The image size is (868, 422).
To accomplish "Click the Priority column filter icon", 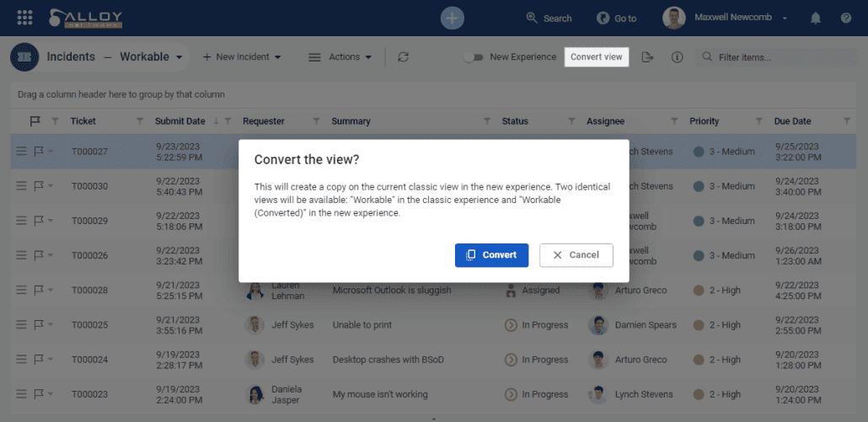I will click(x=758, y=121).
